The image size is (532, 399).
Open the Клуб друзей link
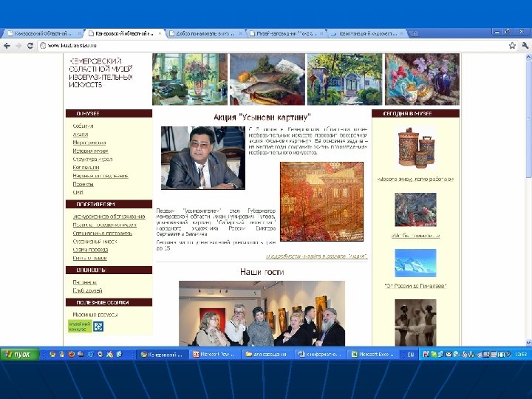(x=87, y=290)
